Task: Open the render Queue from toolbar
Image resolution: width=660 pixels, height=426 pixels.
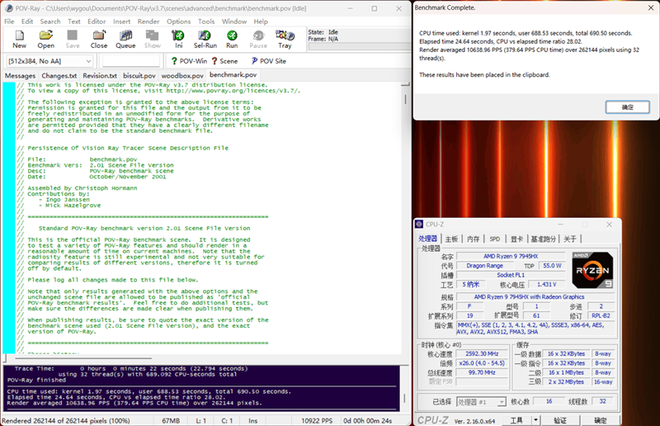Action: [x=126, y=38]
